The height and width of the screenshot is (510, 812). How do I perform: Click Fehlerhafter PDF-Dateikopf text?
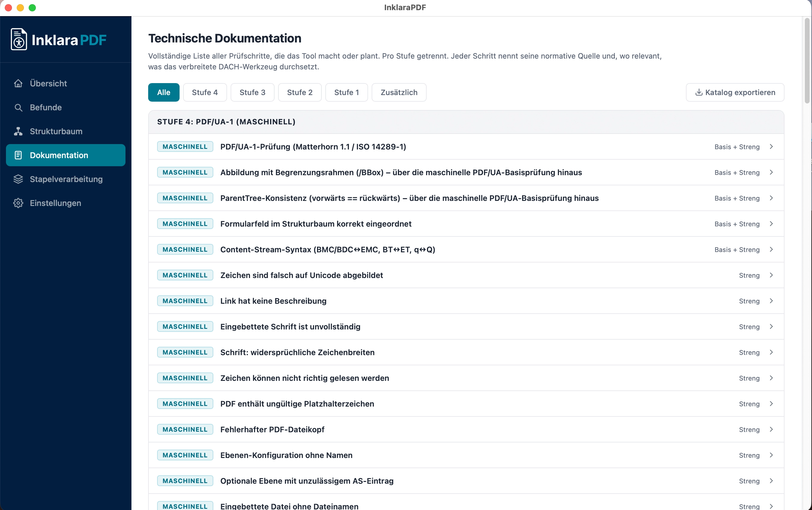(x=272, y=429)
